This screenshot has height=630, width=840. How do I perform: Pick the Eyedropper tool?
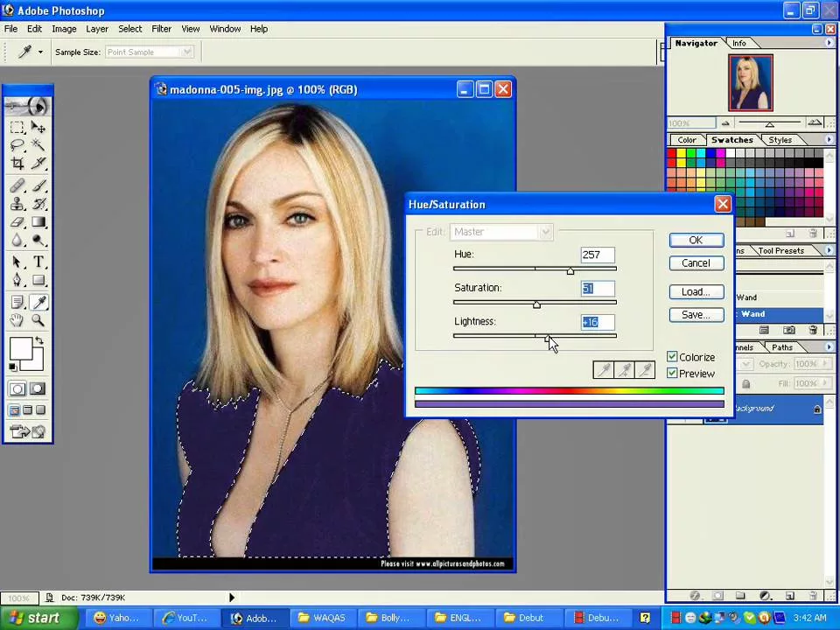38,300
